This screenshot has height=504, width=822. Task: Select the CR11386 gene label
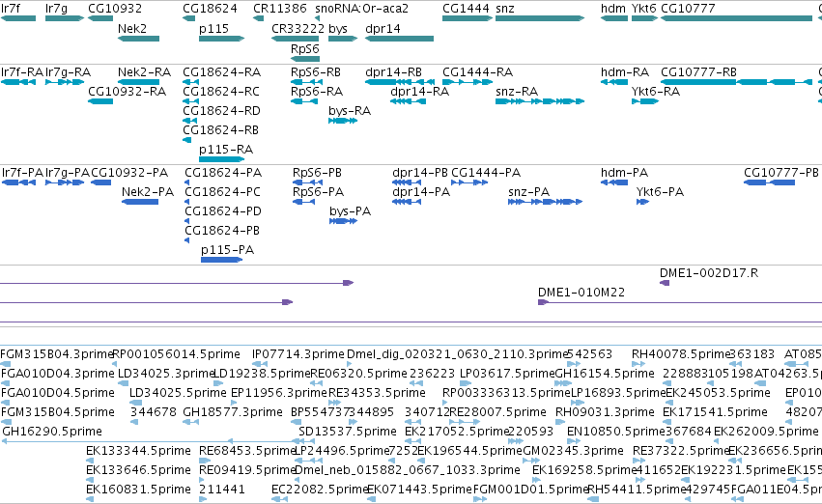[280, 9]
